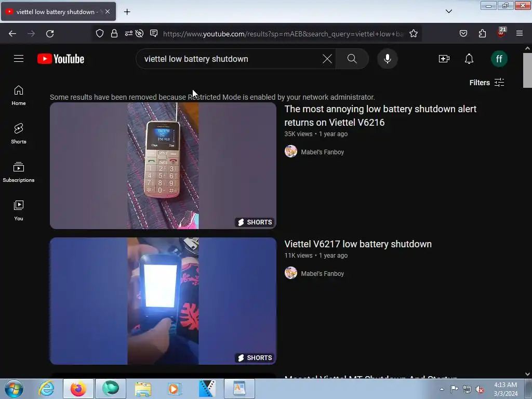532x399 pixels.
Task: Submit search with magnifier button
Action: 352,59
